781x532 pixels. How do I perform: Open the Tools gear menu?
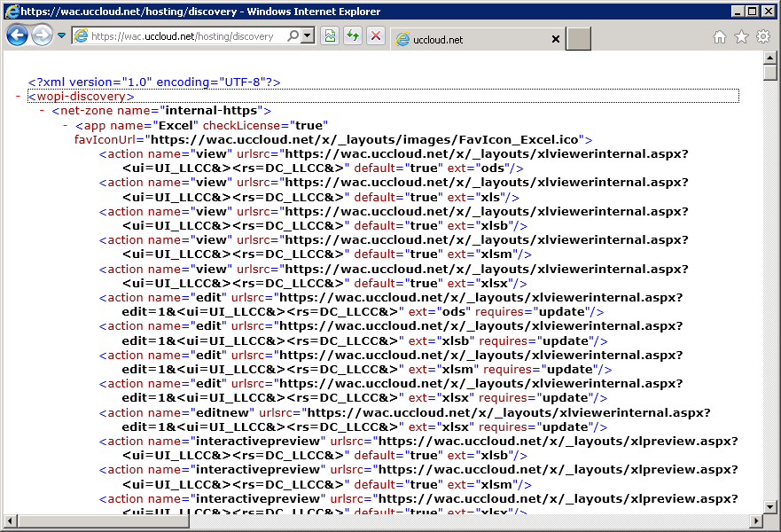coord(763,36)
